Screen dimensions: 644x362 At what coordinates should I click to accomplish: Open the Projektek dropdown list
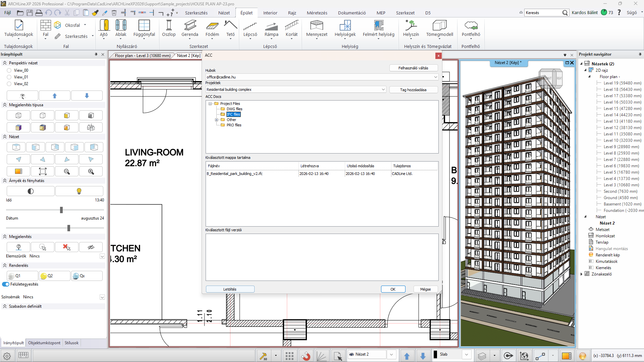pos(383,89)
